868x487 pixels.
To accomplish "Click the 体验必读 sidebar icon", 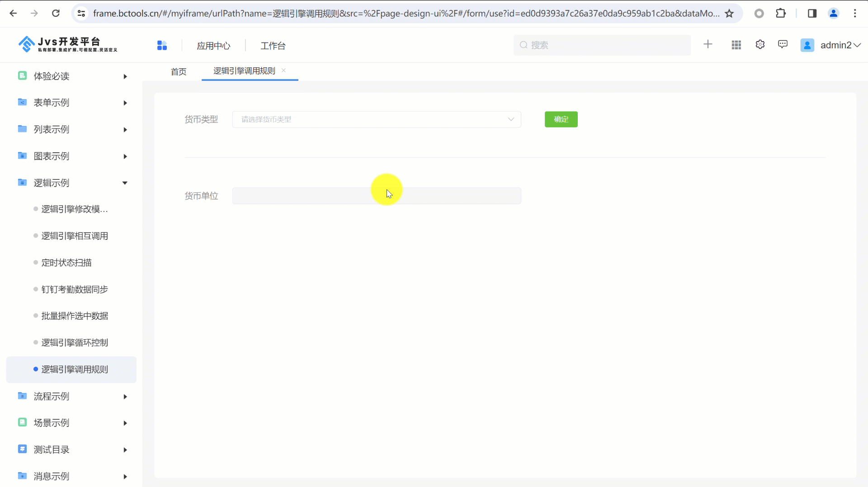I will (22, 76).
